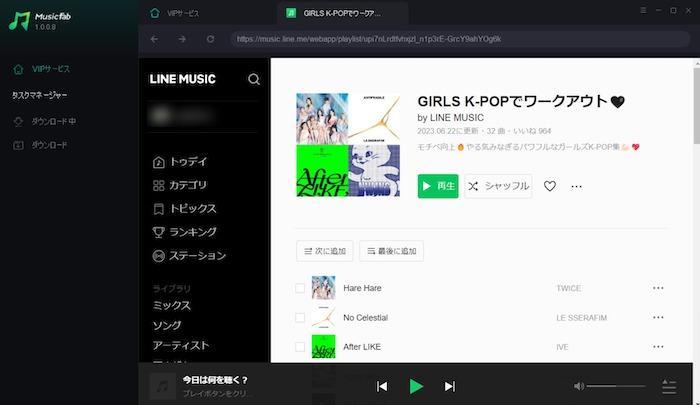Go forward with the browser arrow
This screenshot has height=405, width=700.
coord(182,39)
